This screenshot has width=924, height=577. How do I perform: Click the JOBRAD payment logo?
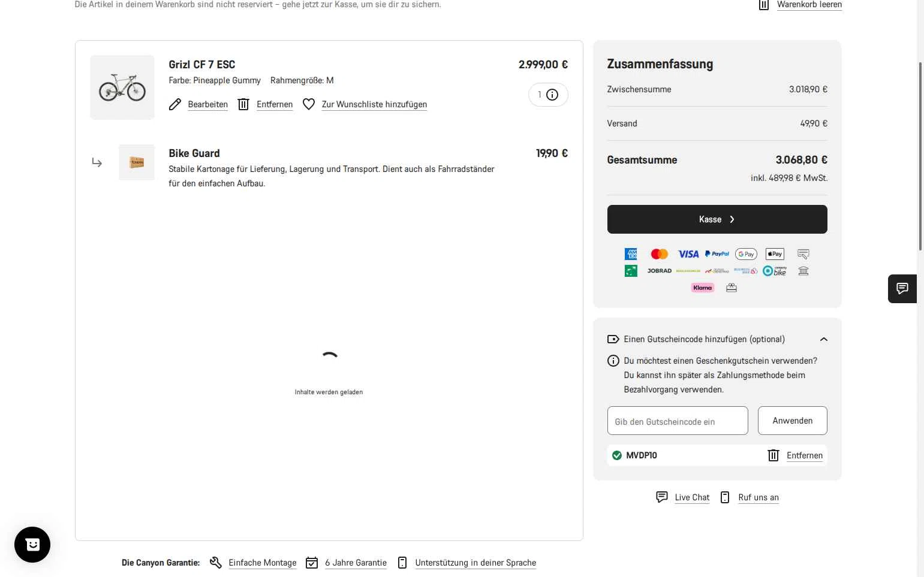[660, 271]
